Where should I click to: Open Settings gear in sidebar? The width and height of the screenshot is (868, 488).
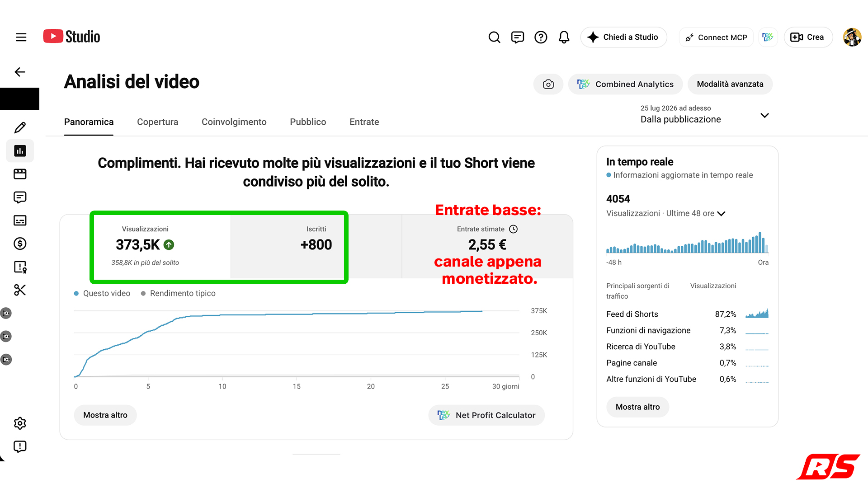tap(20, 423)
